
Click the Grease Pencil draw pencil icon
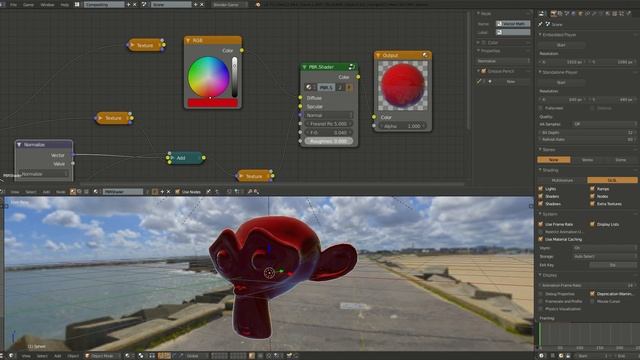[x=480, y=82]
